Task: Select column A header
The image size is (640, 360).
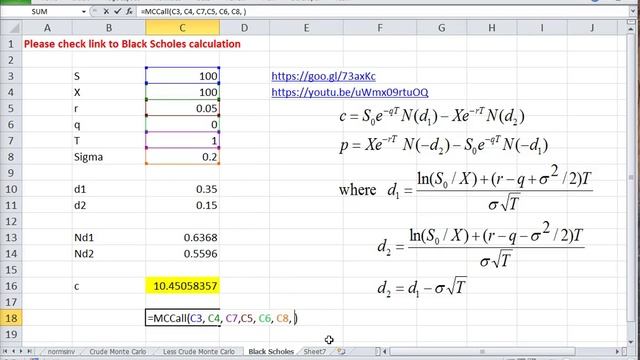Action: pos(47,28)
